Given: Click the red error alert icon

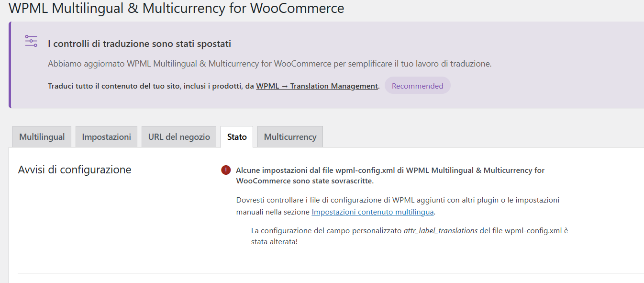Looking at the screenshot, I should coord(226,170).
